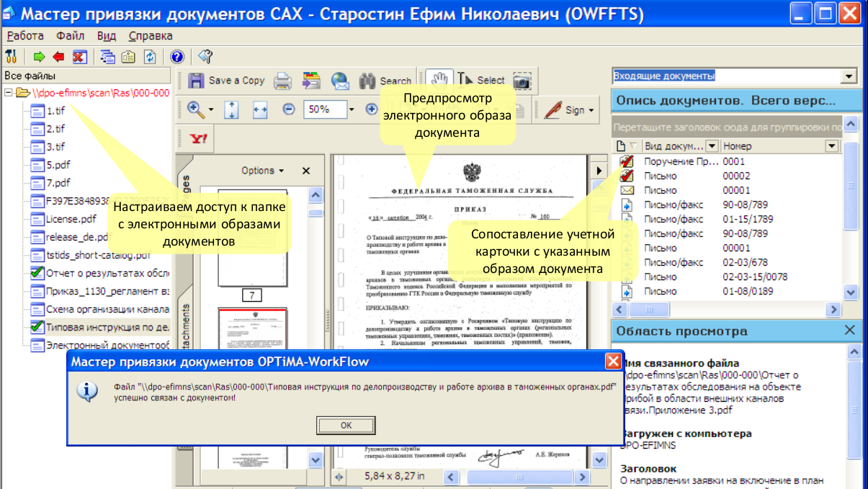Viewport: 868px width, 489px height.
Task: Switch to the Pages side tab
Action: [x=184, y=189]
